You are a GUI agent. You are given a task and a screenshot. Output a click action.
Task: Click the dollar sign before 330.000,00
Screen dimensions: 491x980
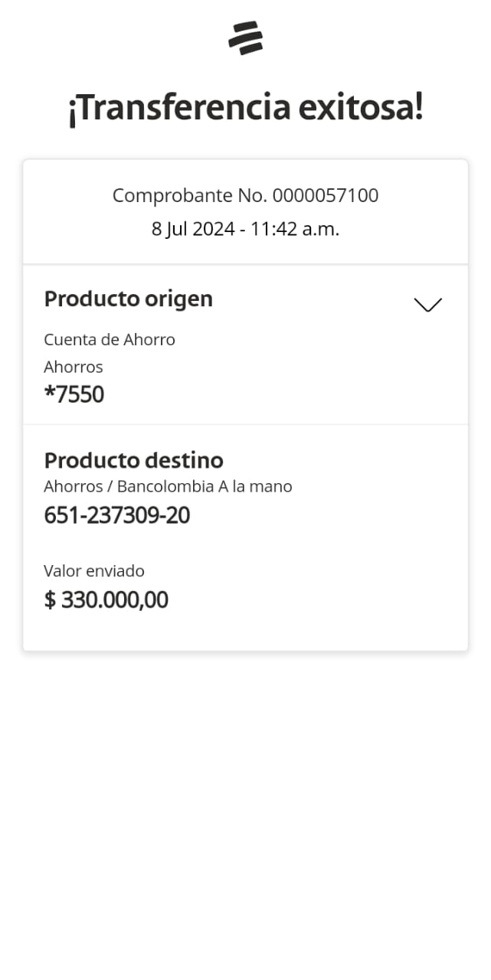(50, 599)
